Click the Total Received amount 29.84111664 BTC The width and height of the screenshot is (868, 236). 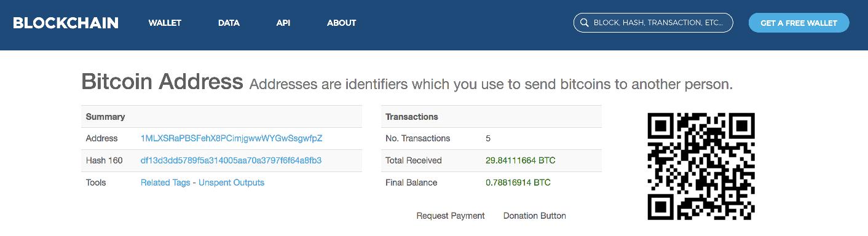coord(520,160)
